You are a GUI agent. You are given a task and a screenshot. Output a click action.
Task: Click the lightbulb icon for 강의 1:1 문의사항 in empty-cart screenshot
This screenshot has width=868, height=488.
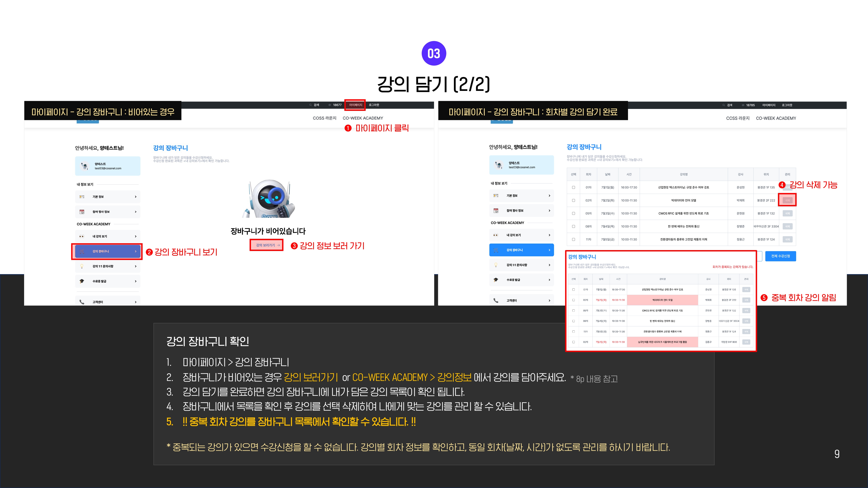pos(82,266)
